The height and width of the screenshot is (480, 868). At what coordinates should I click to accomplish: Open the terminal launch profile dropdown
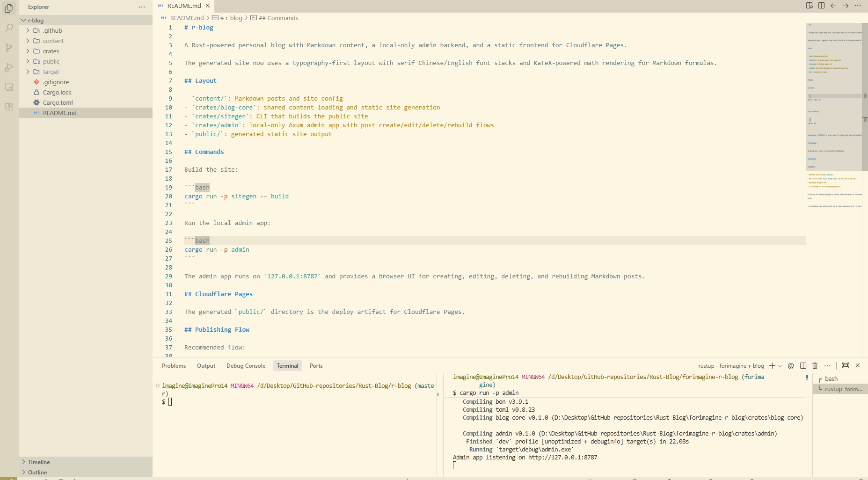pyautogui.click(x=780, y=366)
